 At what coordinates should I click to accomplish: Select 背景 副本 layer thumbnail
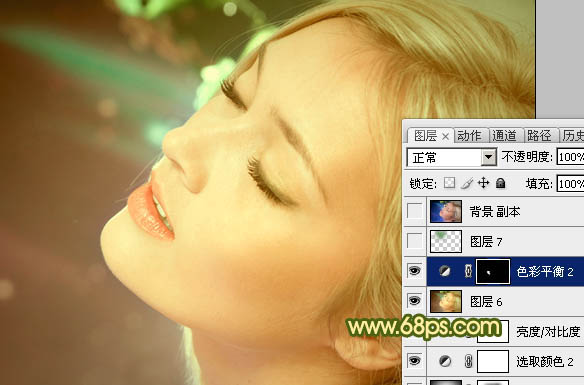click(x=446, y=211)
